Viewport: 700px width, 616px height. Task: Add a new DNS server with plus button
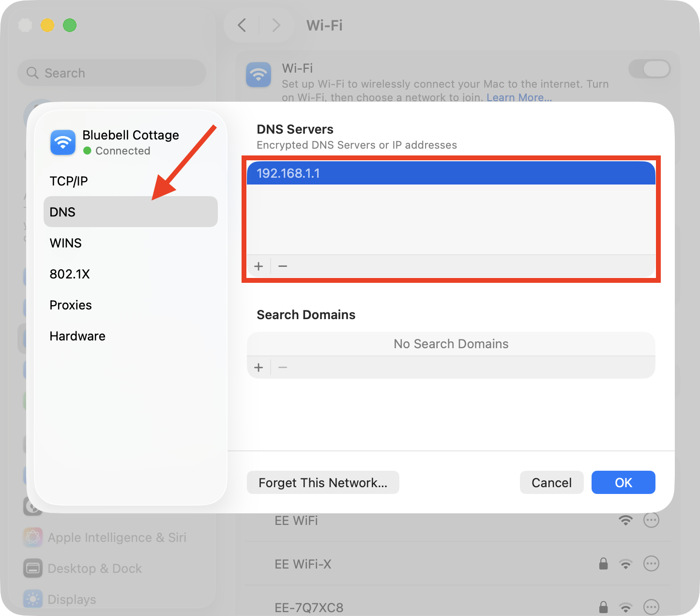259,266
